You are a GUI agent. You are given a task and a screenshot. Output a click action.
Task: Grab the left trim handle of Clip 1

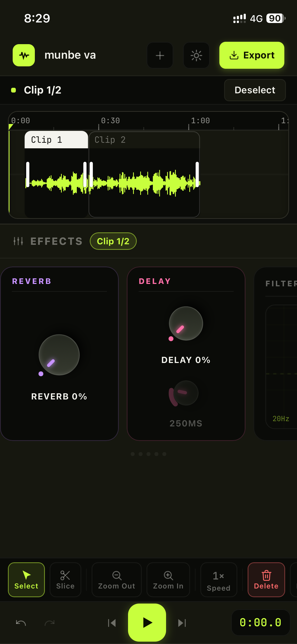[x=28, y=174]
